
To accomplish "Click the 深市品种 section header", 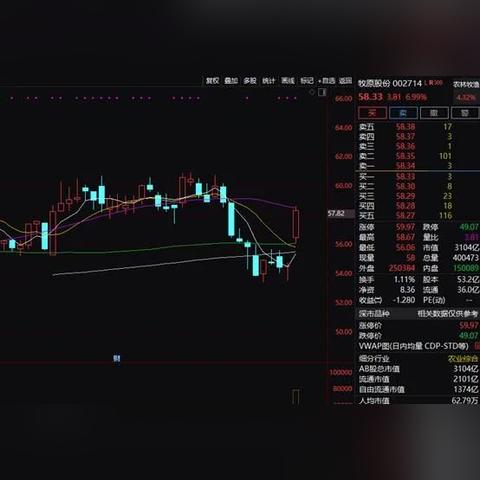I will [418, 314].
